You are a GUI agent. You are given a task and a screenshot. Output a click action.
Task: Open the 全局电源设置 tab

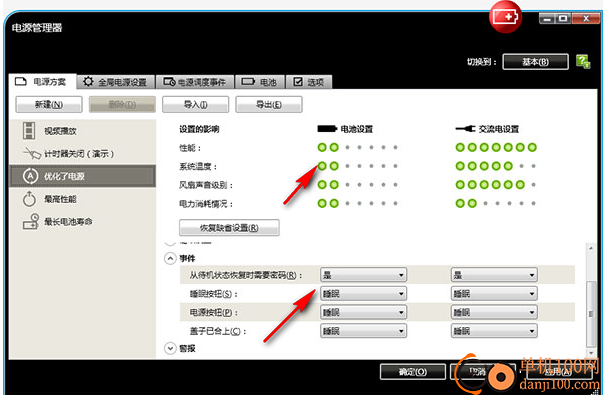[116, 82]
